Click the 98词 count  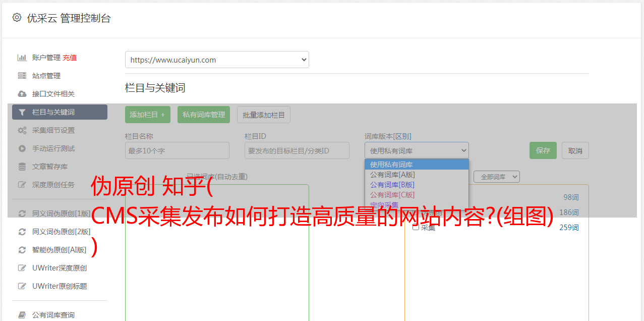[571, 197]
